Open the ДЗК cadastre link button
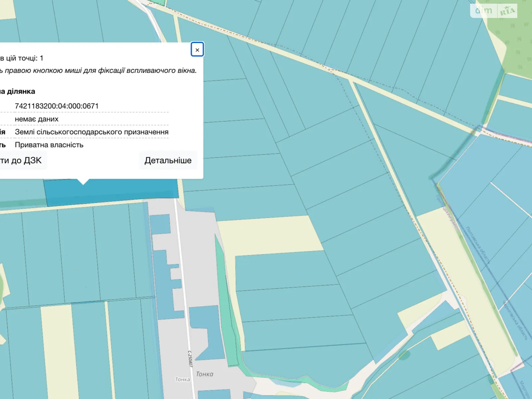The image size is (532, 399). tap(22, 161)
